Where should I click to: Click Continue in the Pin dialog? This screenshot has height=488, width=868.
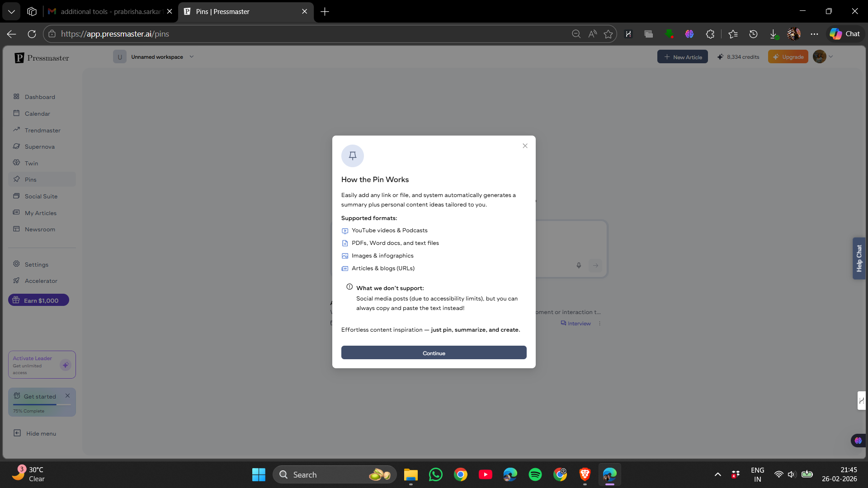pyautogui.click(x=434, y=353)
